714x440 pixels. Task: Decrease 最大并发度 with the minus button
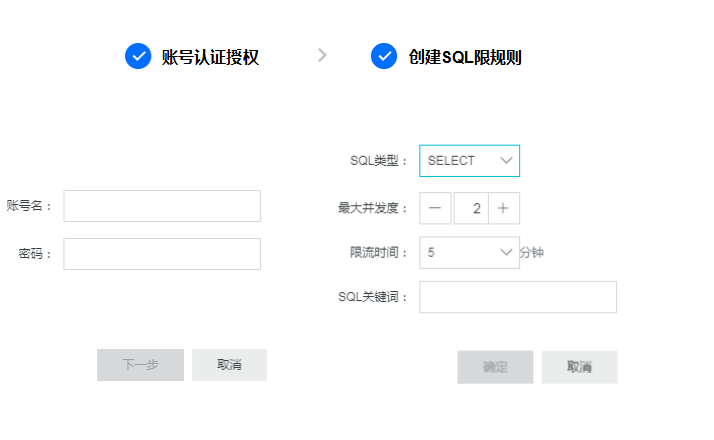click(x=435, y=208)
